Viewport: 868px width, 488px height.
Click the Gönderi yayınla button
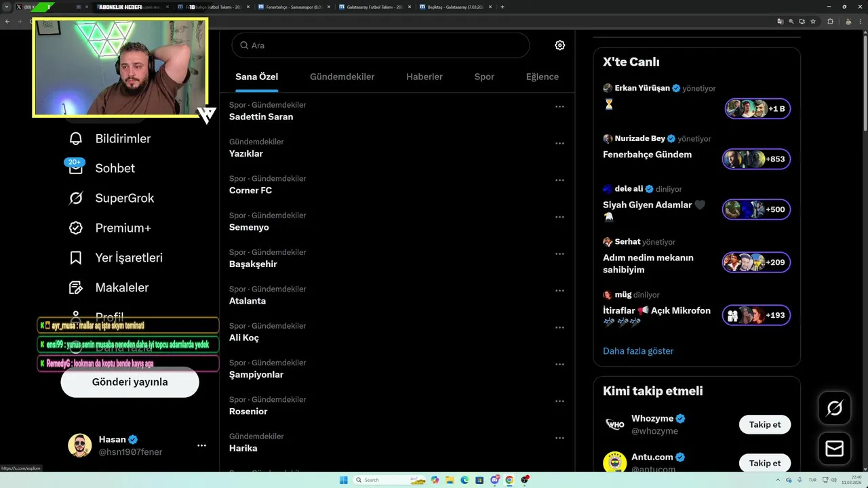coord(130,382)
